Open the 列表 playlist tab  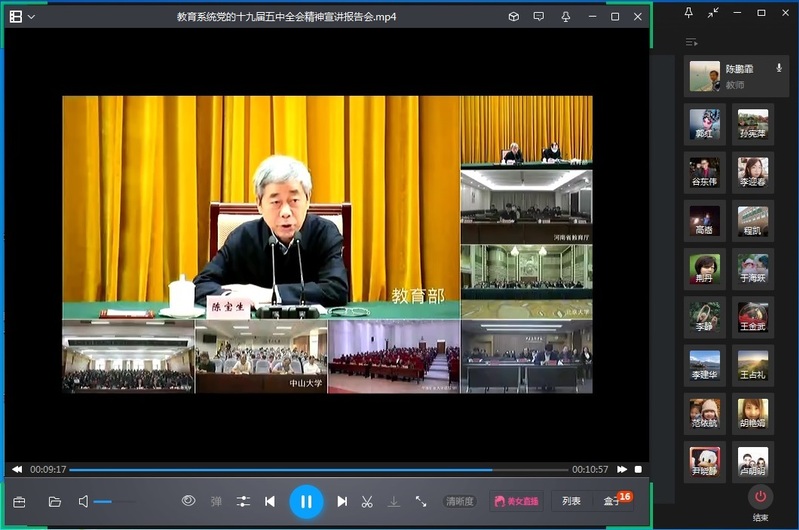pos(571,501)
